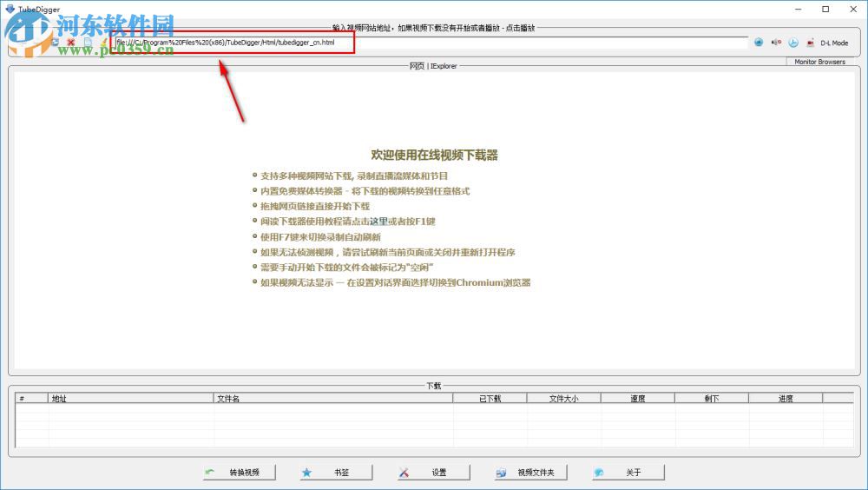Click the line starting 需要手动开始下载的文件
This screenshot has width=868, height=490.
tap(346, 268)
